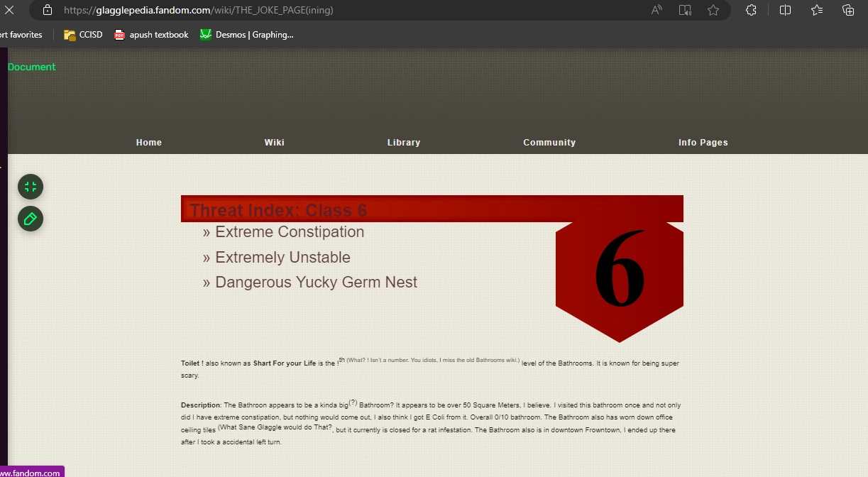Viewport: 868px width, 477px height.
Task: Open the CCISD favorites folder
Action: (82, 34)
